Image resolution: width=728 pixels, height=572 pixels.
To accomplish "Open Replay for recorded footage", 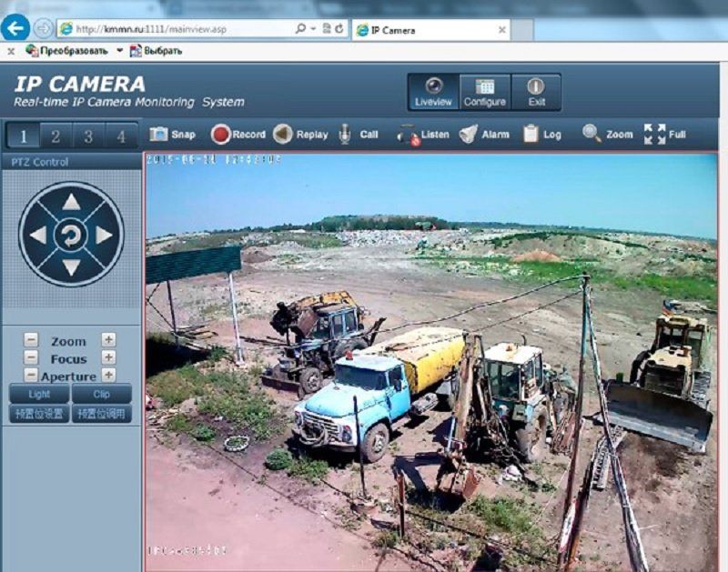I will pyautogui.click(x=283, y=135).
